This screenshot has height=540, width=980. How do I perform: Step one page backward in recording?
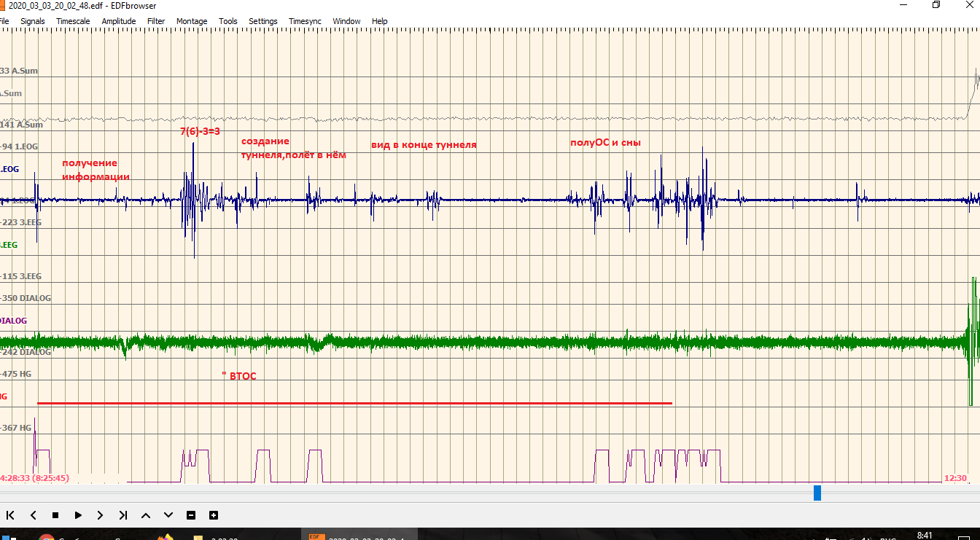pos(33,515)
